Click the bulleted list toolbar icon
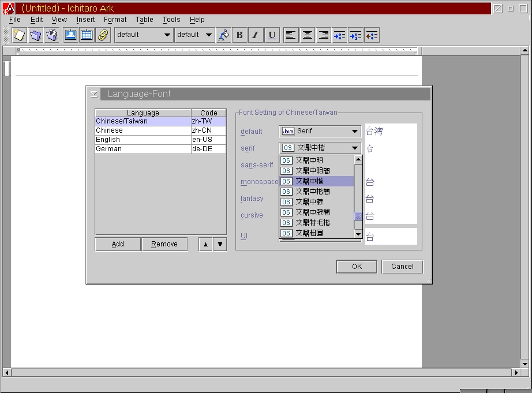 (x=340, y=35)
